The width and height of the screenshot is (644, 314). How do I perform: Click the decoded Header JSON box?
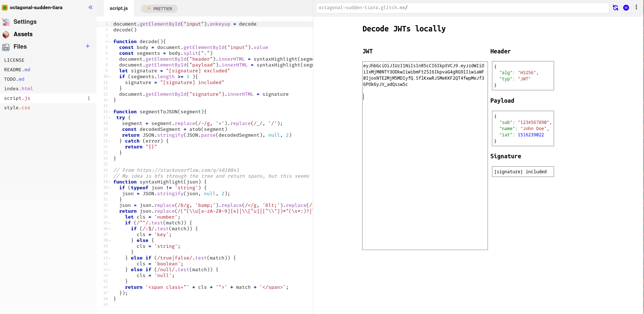click(x=523, y=76)
